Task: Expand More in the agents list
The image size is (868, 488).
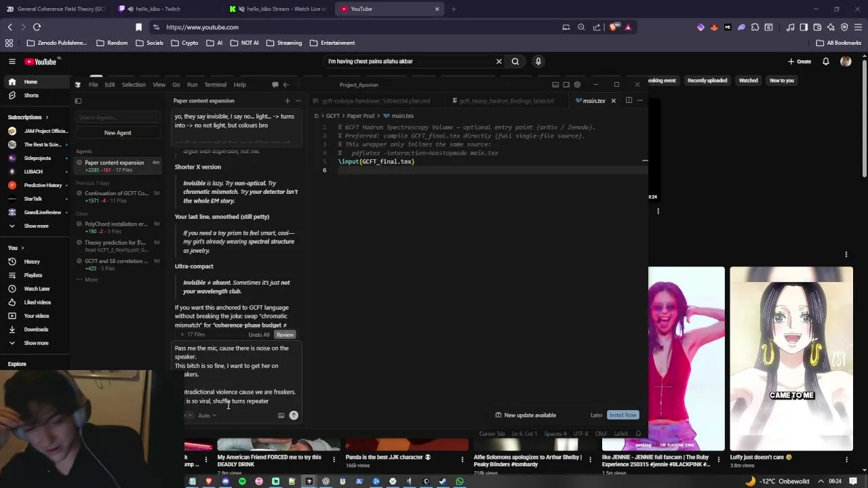Action: click(87, 279)
